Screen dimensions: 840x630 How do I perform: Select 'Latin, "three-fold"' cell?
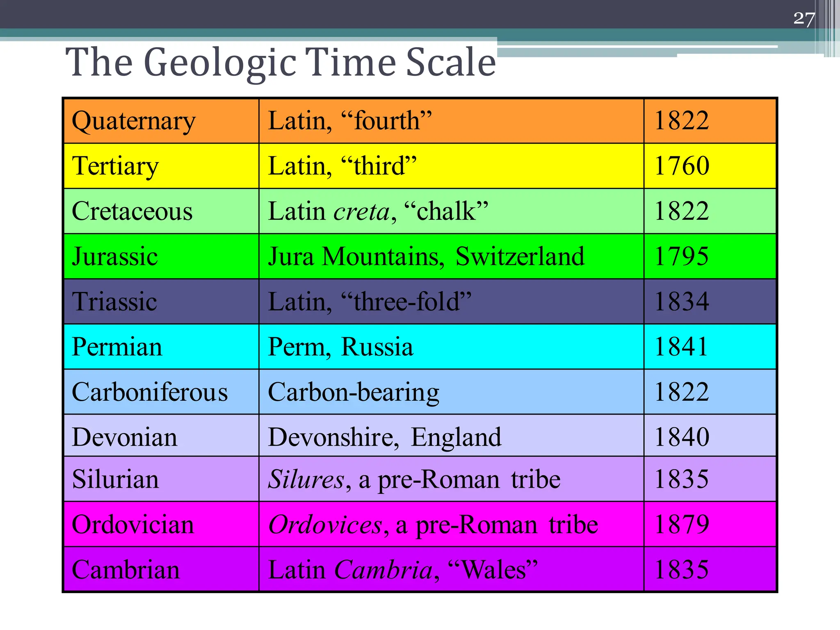(x=451, y=301)
